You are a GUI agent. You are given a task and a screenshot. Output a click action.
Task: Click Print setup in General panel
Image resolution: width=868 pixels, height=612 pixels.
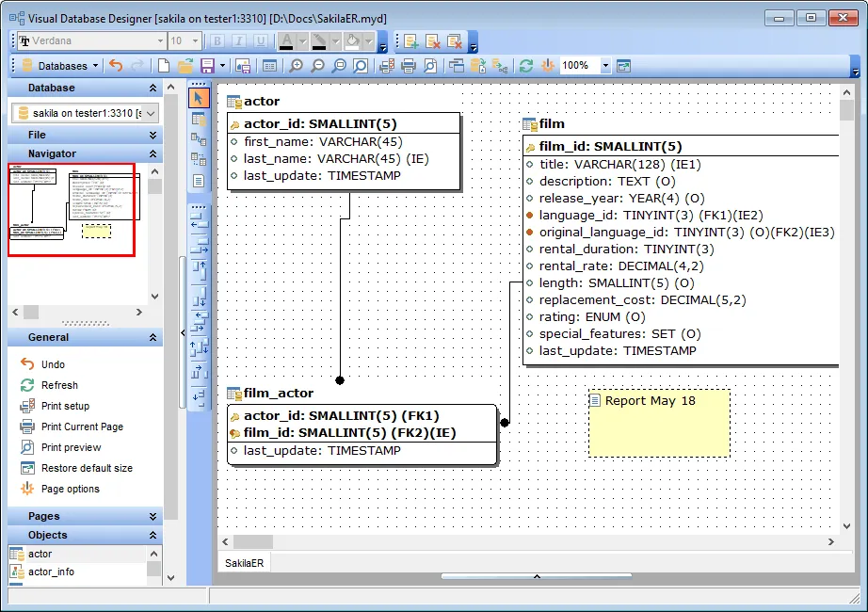pos(65,406)
